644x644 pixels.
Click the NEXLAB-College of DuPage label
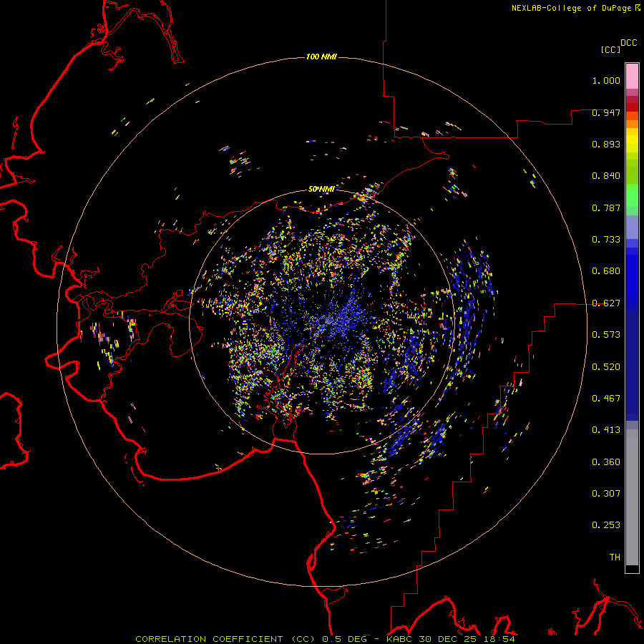[572, 8]
